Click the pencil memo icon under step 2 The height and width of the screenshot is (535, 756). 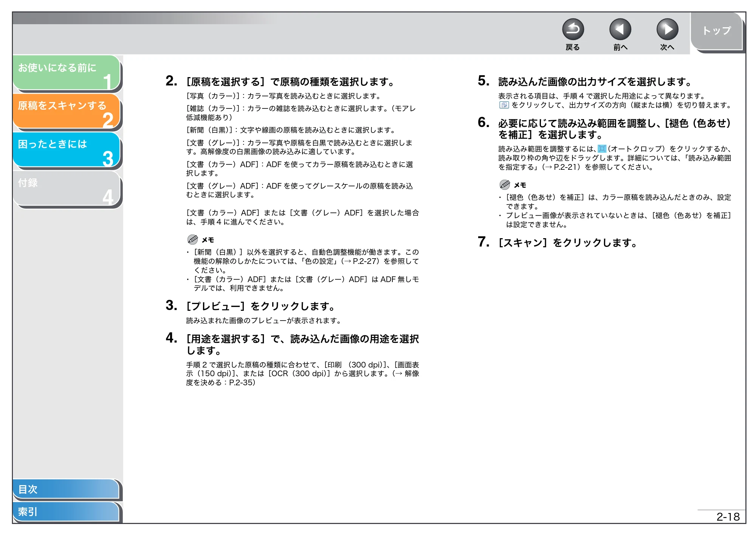(x=192, y=239)
